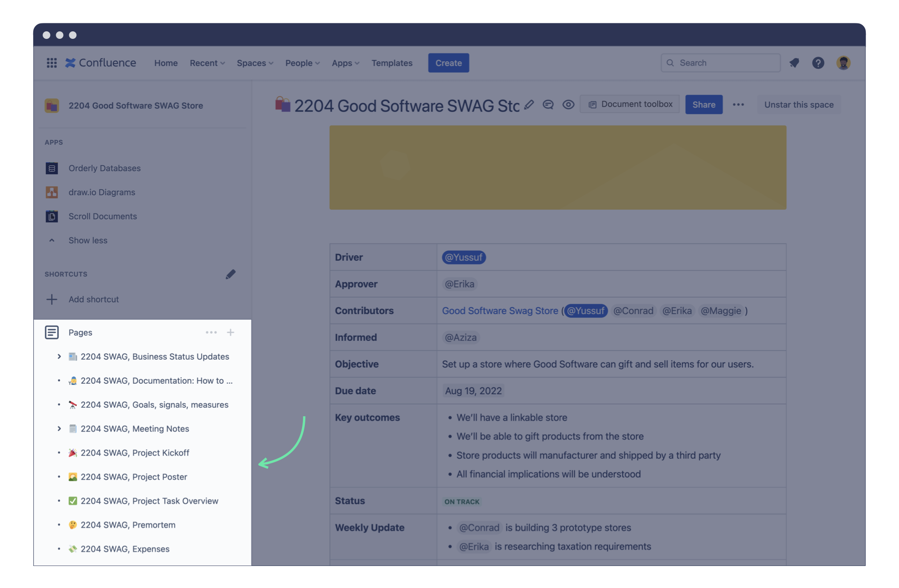Open the help question mark icon
The height and width of the screenshot is (588, 899).
pos(818,63)
